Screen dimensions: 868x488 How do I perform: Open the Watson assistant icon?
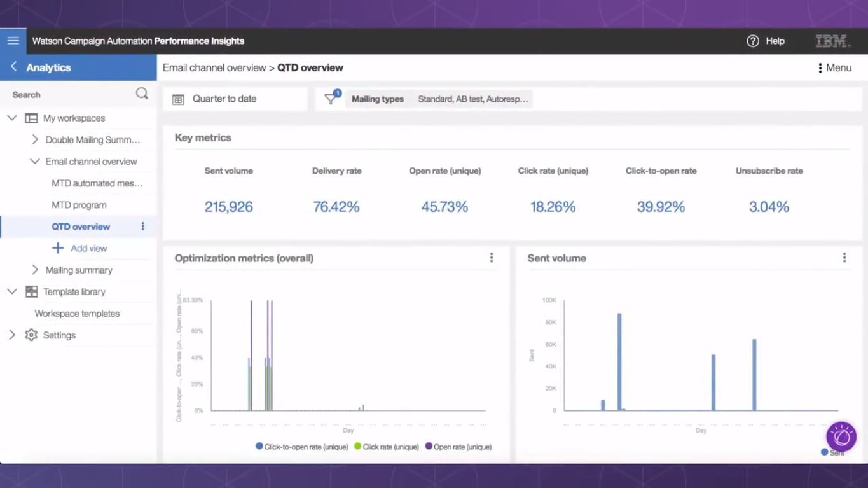[x=841, y=436]
